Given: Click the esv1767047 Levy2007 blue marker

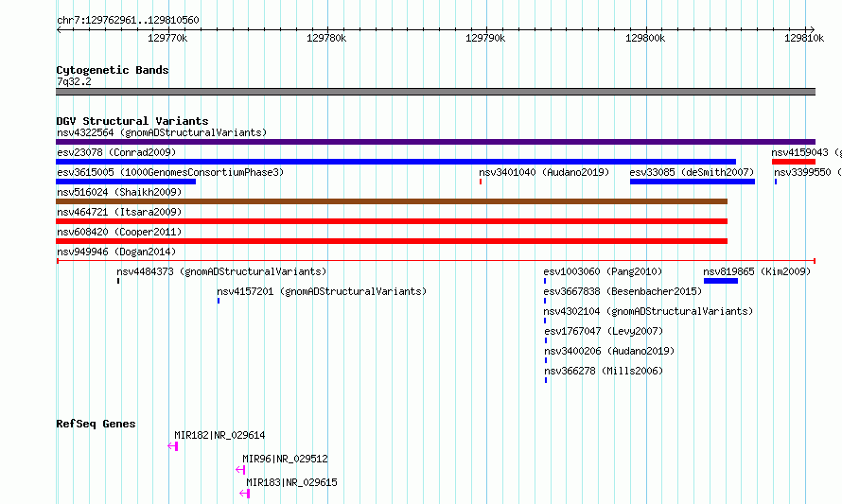Looking at the screenshot, I should pyautogui.click(x=546, y=340).
